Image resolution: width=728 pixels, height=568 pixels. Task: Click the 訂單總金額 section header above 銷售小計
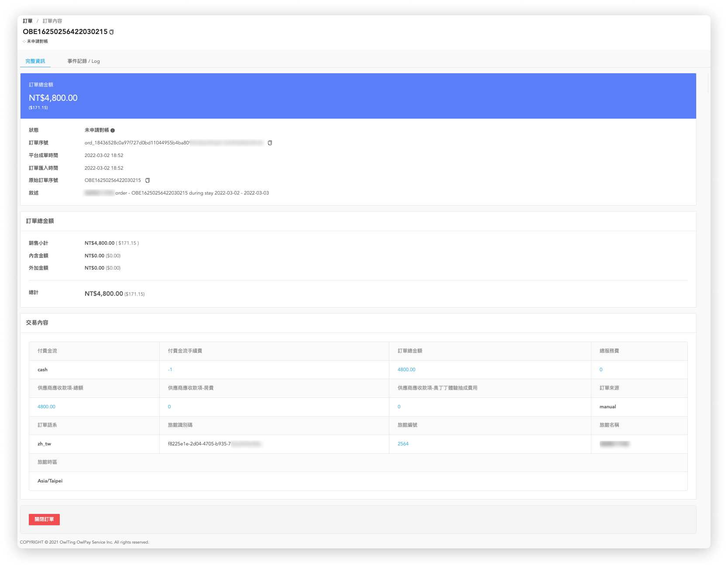tap(40, 221)
